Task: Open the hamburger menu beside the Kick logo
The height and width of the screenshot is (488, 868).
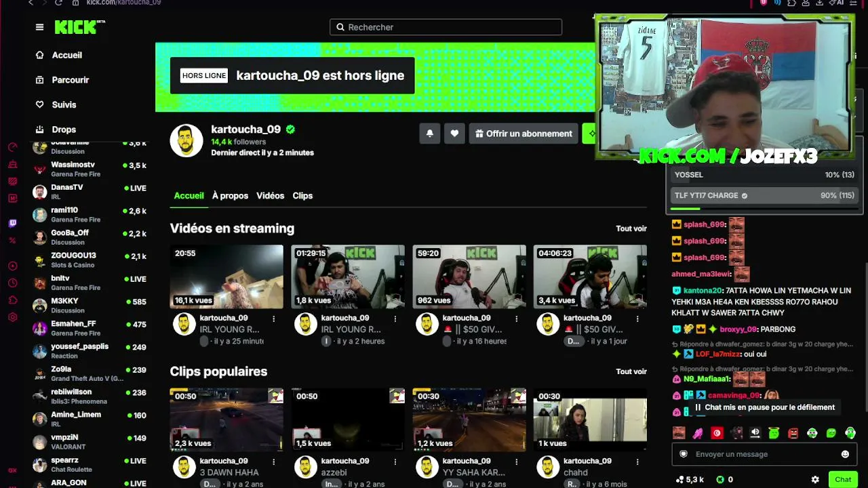Action: 39,27
